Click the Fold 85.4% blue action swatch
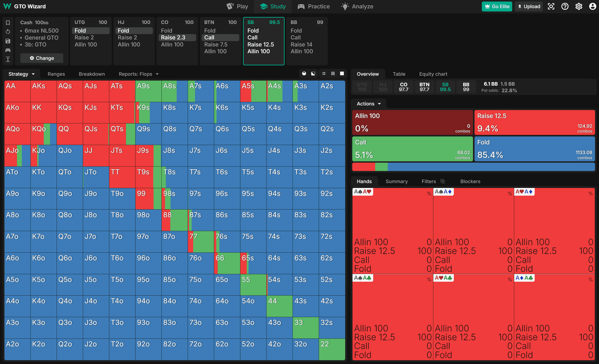 [534, 149]
